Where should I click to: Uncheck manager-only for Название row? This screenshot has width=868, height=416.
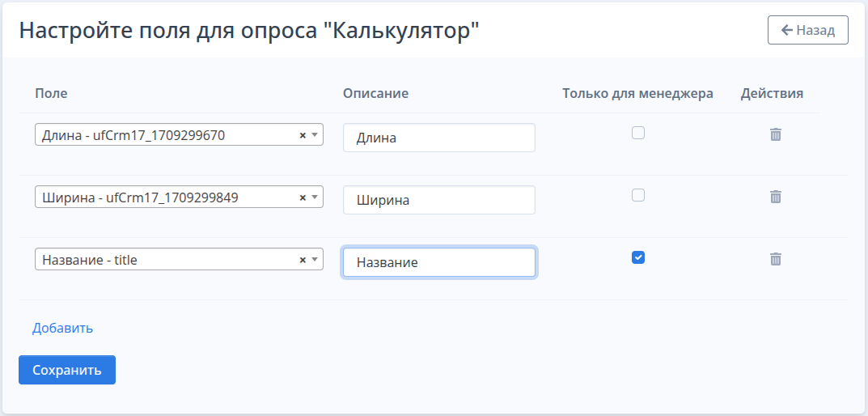638,257
